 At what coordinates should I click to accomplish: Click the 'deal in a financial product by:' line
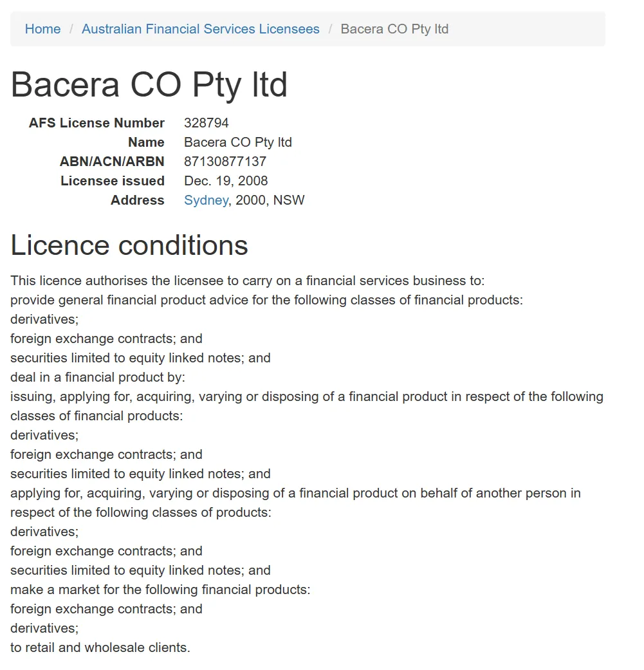(x=98, y=377)
